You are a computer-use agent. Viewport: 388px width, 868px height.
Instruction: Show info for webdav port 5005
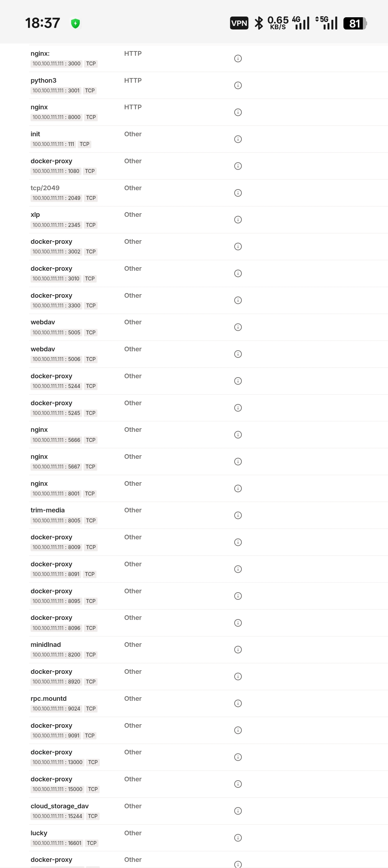[238, 327]
